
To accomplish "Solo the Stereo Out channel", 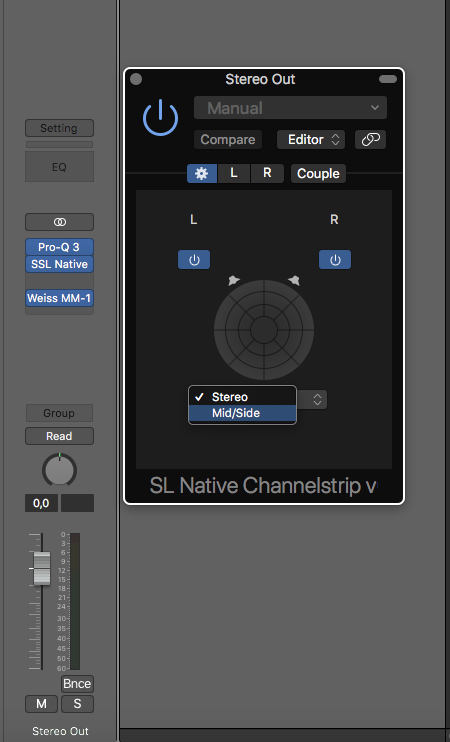I will [x=77, y=704].
